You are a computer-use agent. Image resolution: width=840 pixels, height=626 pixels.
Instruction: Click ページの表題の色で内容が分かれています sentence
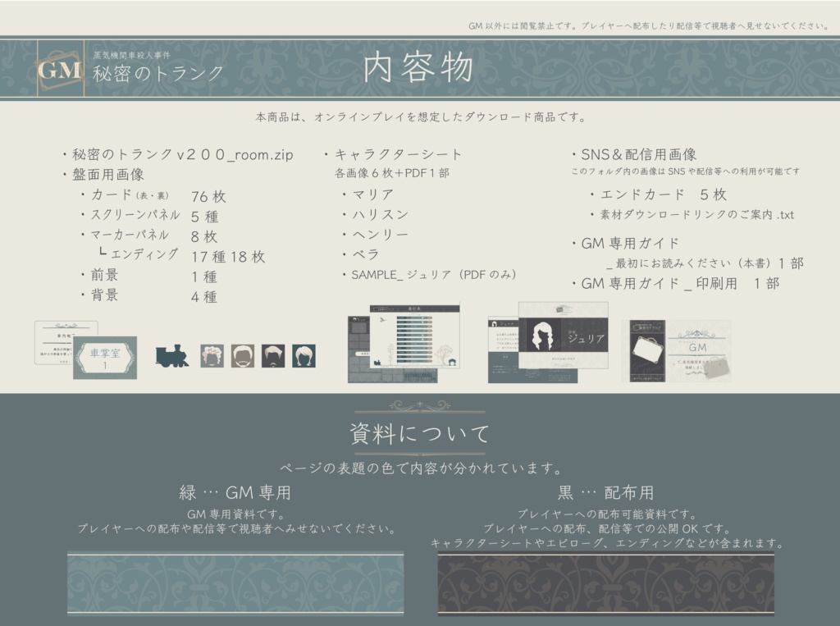point(421,468)
